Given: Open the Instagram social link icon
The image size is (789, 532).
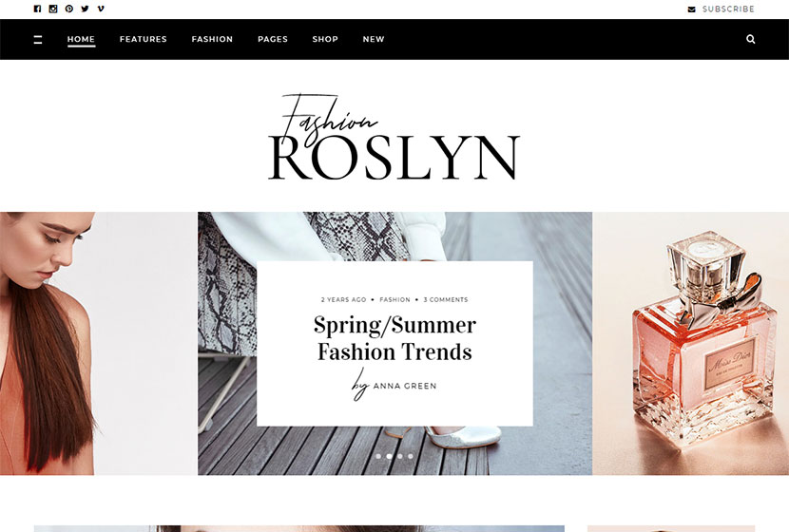Looking at the screenshot, I should pyautogui.click(x=53, y=9).
